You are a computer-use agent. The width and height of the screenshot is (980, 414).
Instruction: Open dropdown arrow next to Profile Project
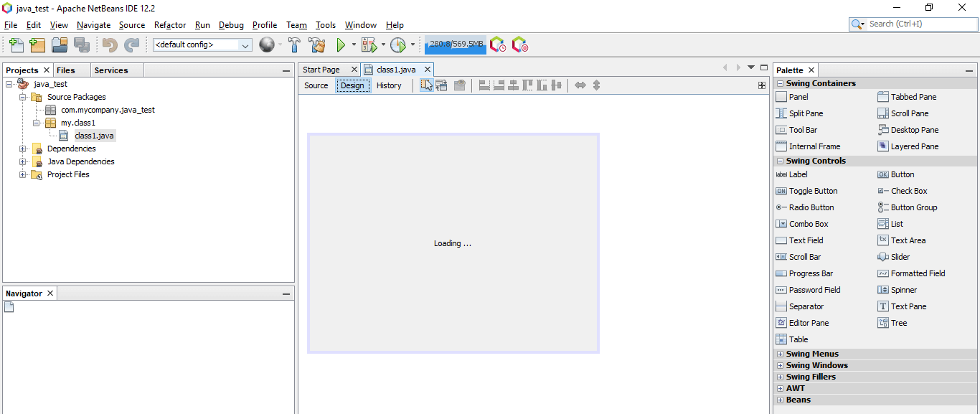pyautogui.click(x=413, y=45)
